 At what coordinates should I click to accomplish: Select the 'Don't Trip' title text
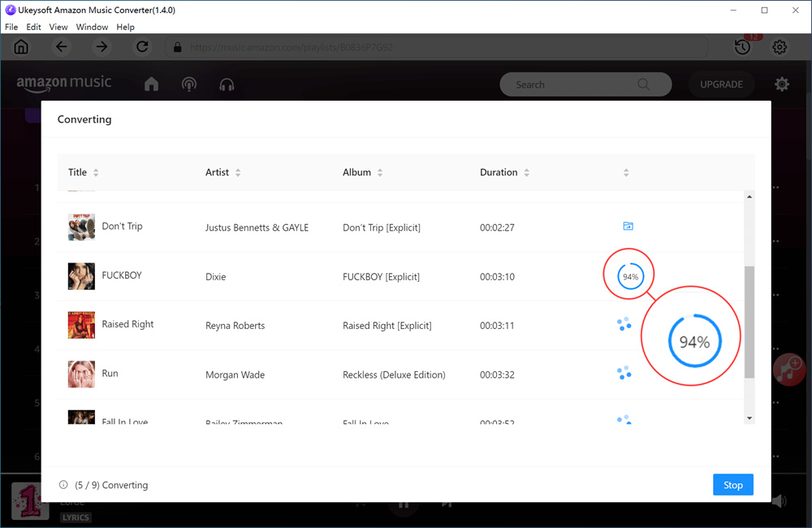(123, 226)
